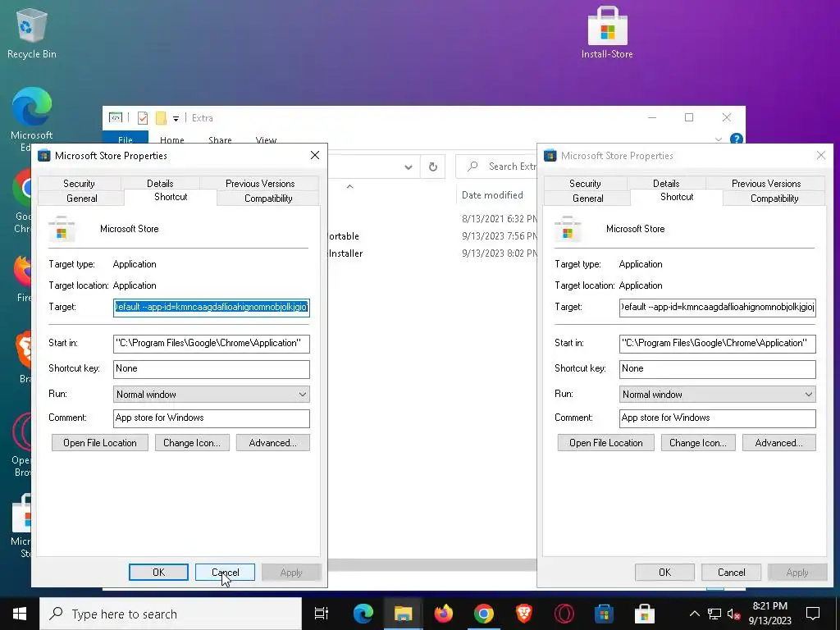Open the Run dropdown in left Properties dialog
Image resolution: width=840 pixels, height=630 pixels.
[x=212, y=395]
